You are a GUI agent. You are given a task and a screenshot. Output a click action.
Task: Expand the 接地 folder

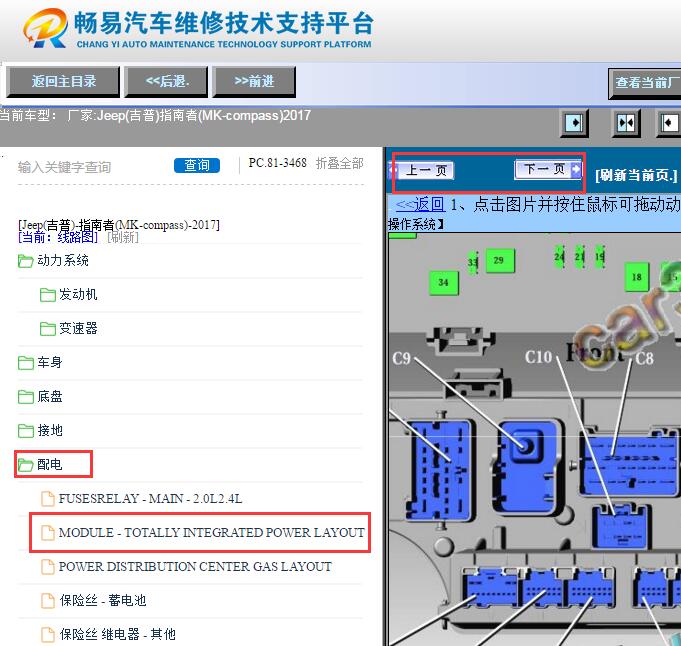[50, 430]
